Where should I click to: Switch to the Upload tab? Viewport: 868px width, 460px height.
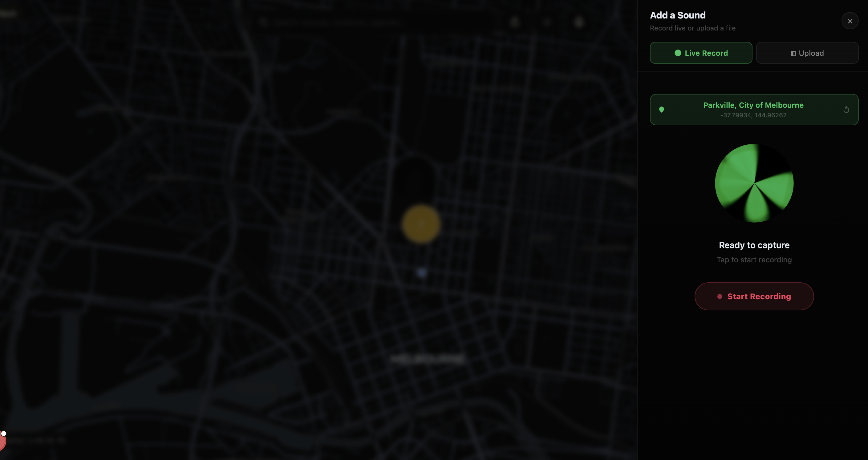(x=807, y=53)
